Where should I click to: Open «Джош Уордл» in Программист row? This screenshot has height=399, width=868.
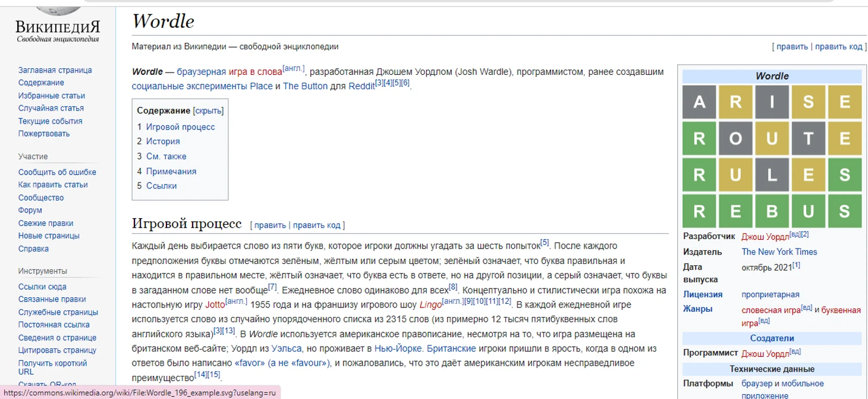pos(765,354)
